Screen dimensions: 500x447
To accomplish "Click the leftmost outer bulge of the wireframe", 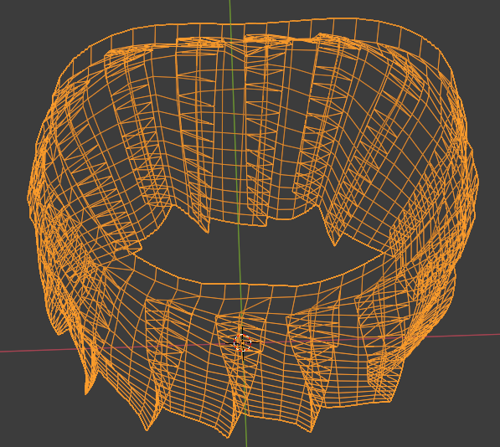I will [x=31, y=198].
